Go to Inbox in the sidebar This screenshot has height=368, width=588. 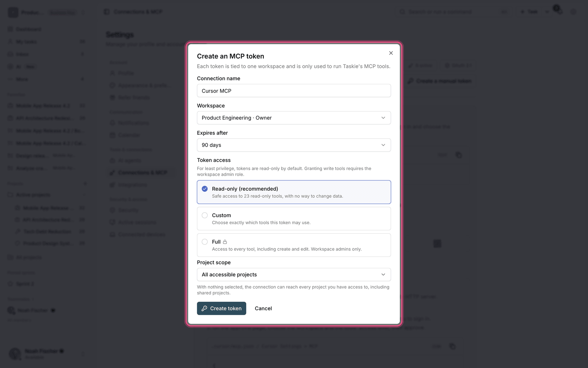(46, 54)
